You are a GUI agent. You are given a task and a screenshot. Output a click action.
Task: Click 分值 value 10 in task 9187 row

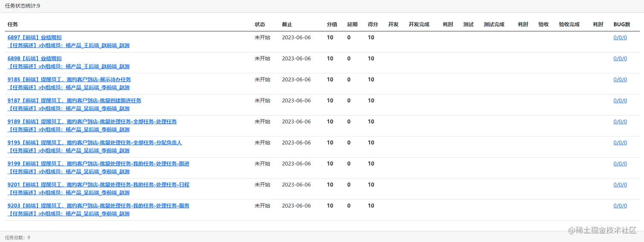pos(330,101)
